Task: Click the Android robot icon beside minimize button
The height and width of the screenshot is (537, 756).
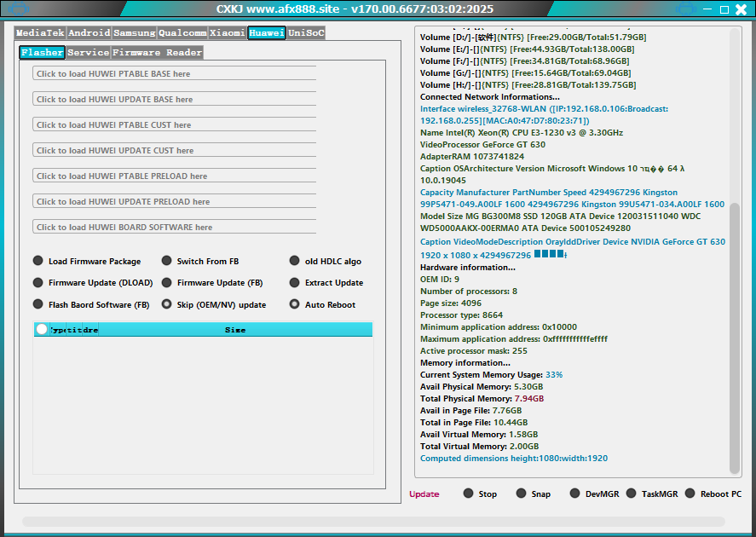Action: (x=685, y=9)
